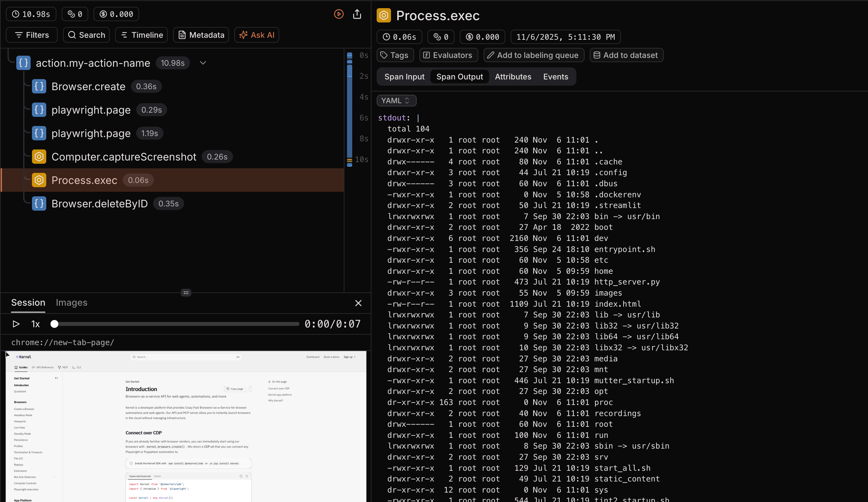
Task: Click the share/export icon
Action: pos(357,14)
